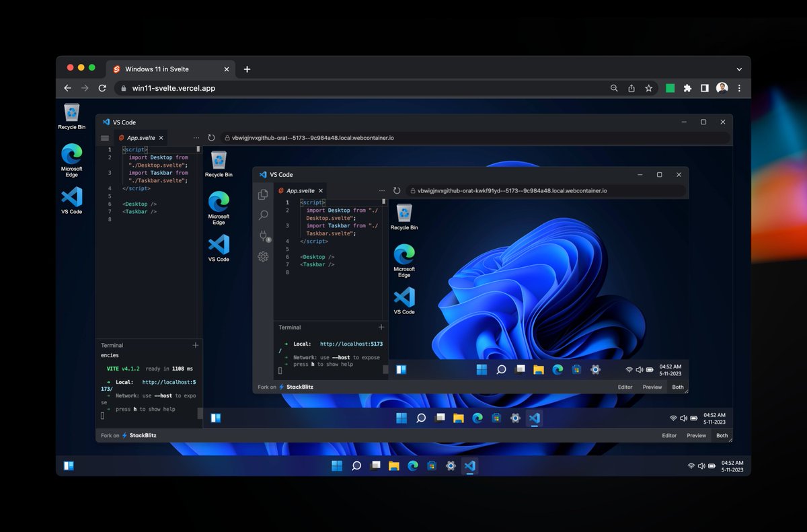The height and width of the screenshot is (532, 807).
Task: Open Recycle Bin on innermost desktop preview
Action: click(404, 217)
